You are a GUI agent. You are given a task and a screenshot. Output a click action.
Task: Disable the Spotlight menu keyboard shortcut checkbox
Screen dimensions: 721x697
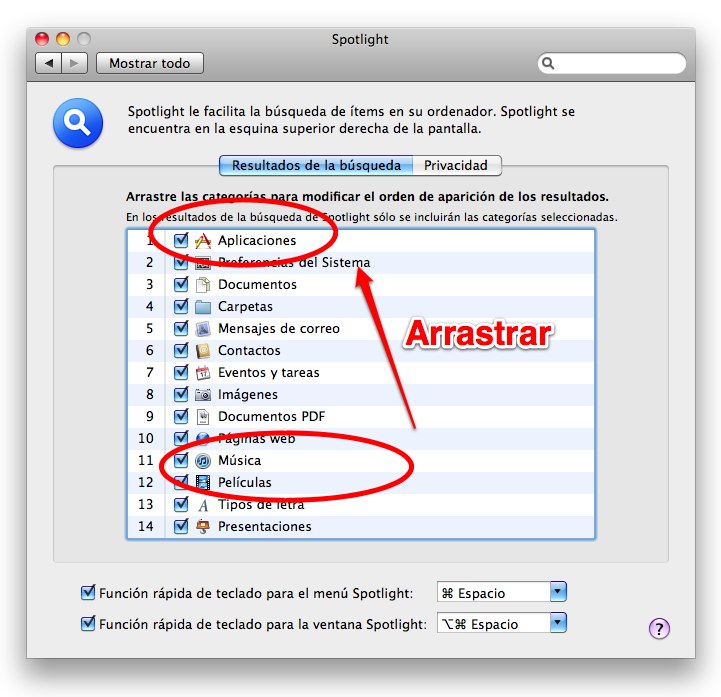coord(88,593)
